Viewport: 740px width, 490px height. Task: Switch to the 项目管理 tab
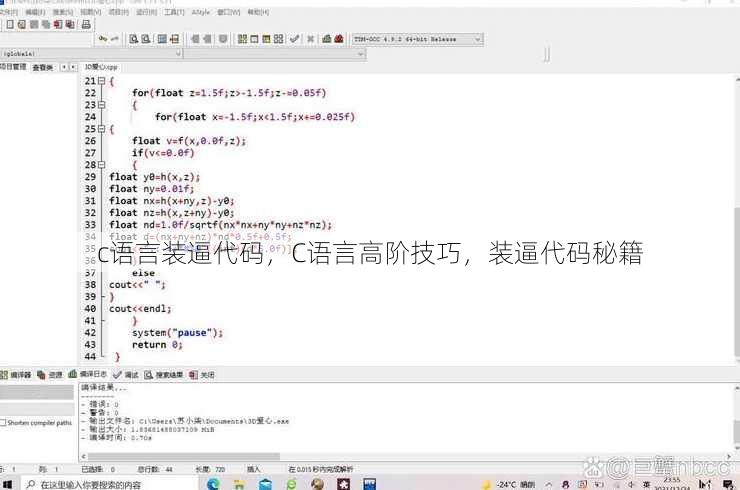coord(13,67)
